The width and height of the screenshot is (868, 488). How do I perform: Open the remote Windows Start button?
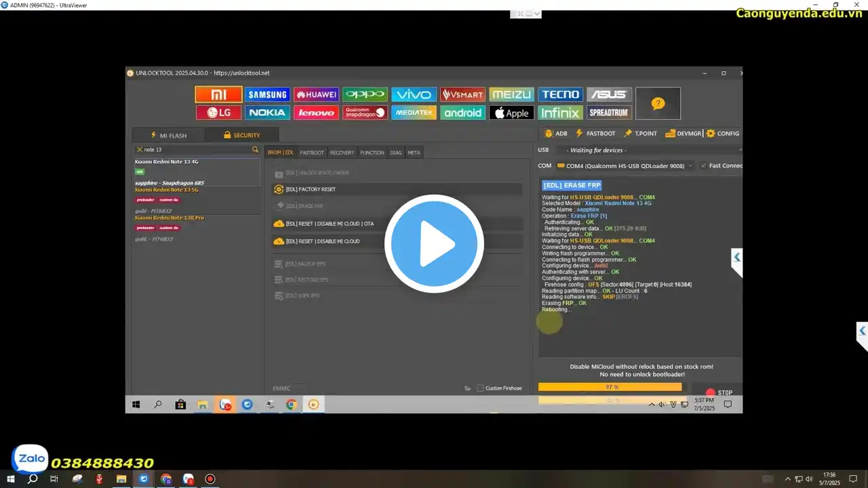point(136,405)
